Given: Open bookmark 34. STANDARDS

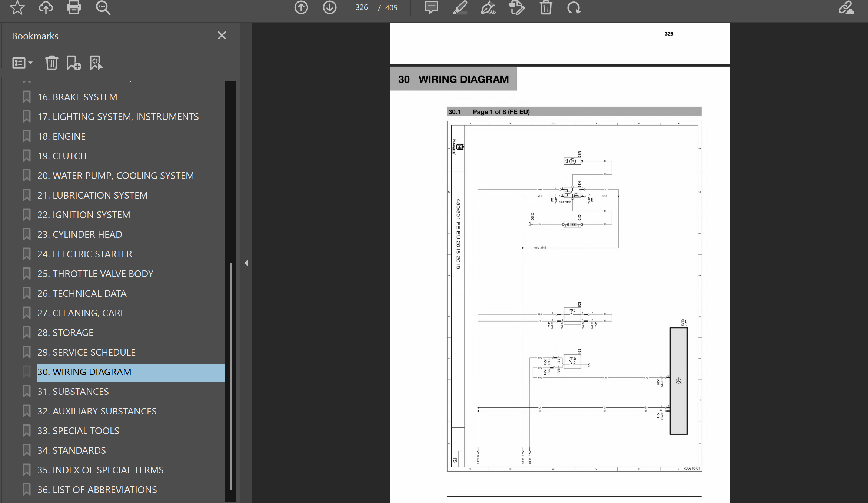Looking at the screenshot, I should [x=71, y=450].
